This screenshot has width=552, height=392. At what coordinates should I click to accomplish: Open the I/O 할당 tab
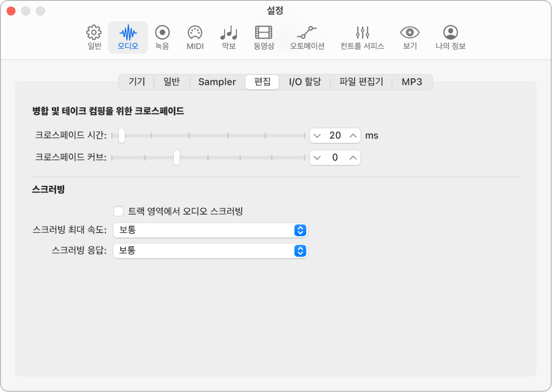tap(305, 82)
